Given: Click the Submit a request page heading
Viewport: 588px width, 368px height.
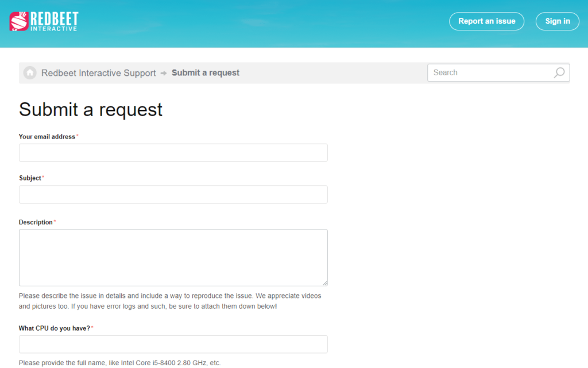Looking at the screenshot, I should click(91, 110).
